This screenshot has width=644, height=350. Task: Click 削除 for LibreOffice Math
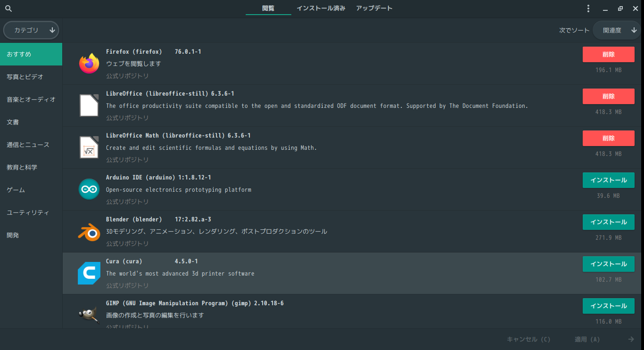coord(609,138)
